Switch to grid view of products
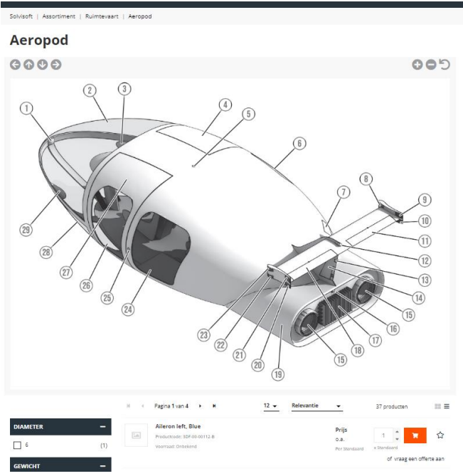Image resolution: width=463 pixels, height=476 pixels. [437, 406]
